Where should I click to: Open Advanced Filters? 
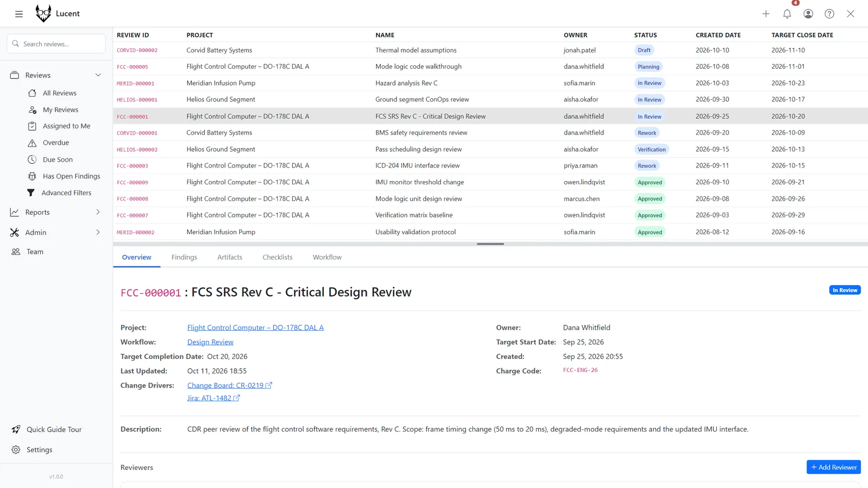pos(66,193)
